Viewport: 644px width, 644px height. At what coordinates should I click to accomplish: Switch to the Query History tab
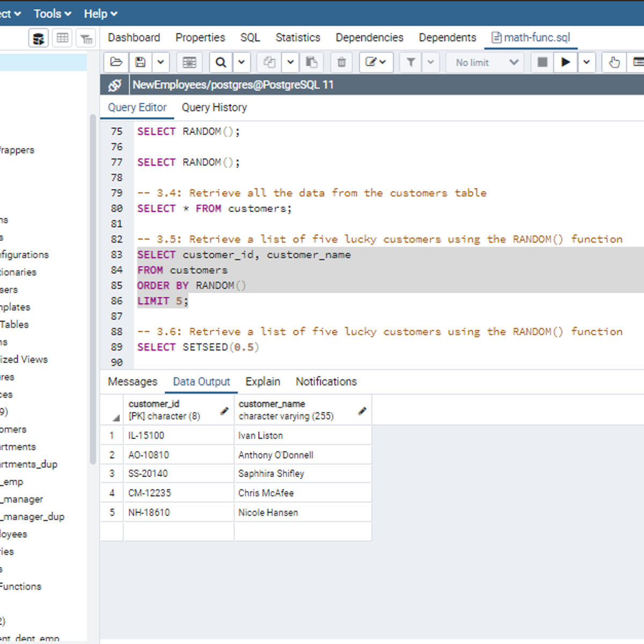[214, 107]
